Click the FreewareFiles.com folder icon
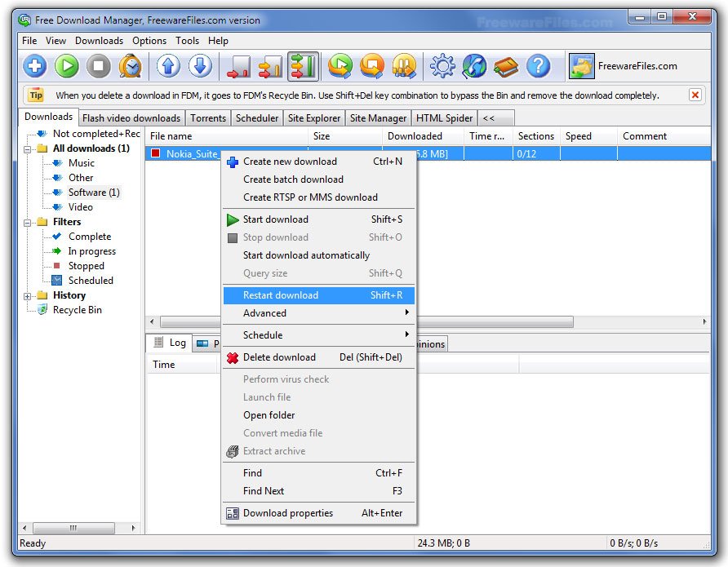Image resolution: width=728 pixels, height=567 pixels. [582, 66]
